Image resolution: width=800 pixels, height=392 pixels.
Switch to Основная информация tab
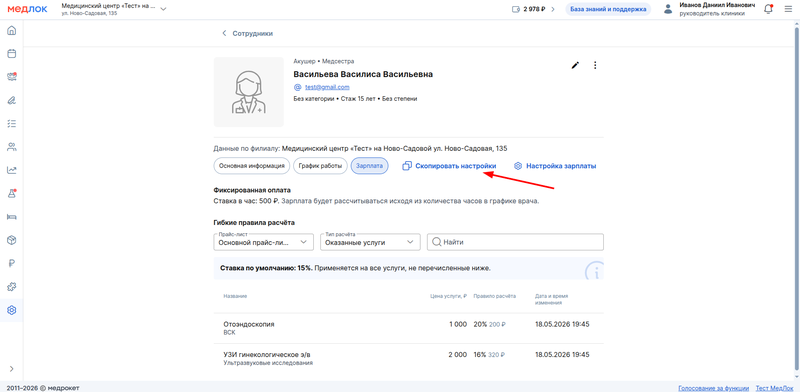click(252, 166)
